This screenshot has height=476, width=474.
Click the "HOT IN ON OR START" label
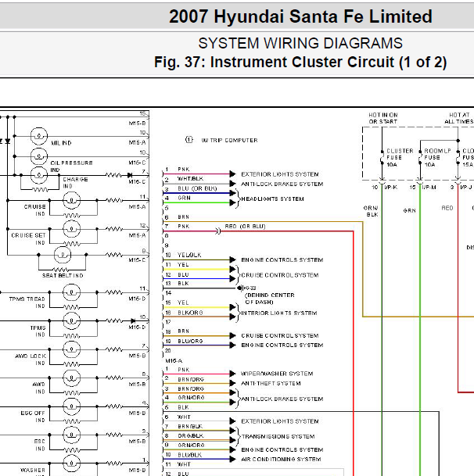coord(382,118)
